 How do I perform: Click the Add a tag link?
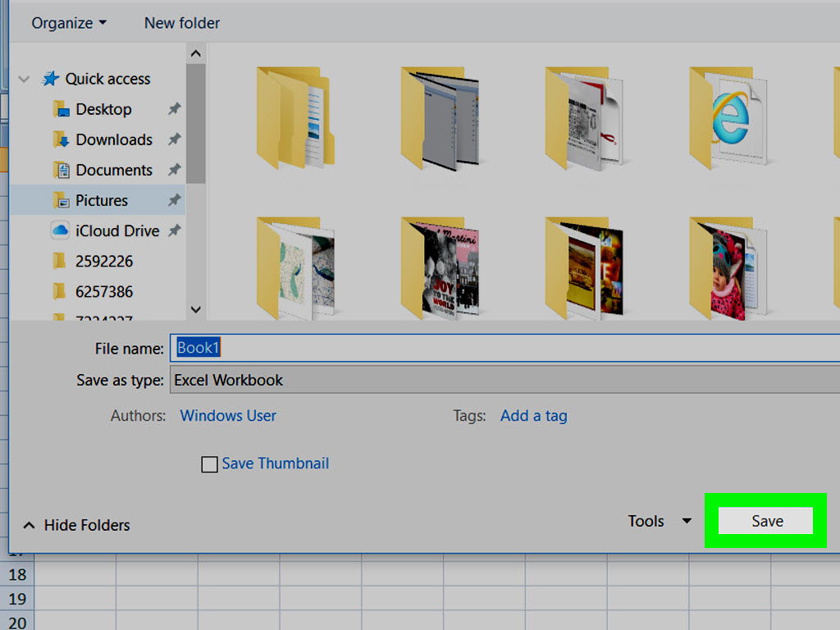pos(533,416)
